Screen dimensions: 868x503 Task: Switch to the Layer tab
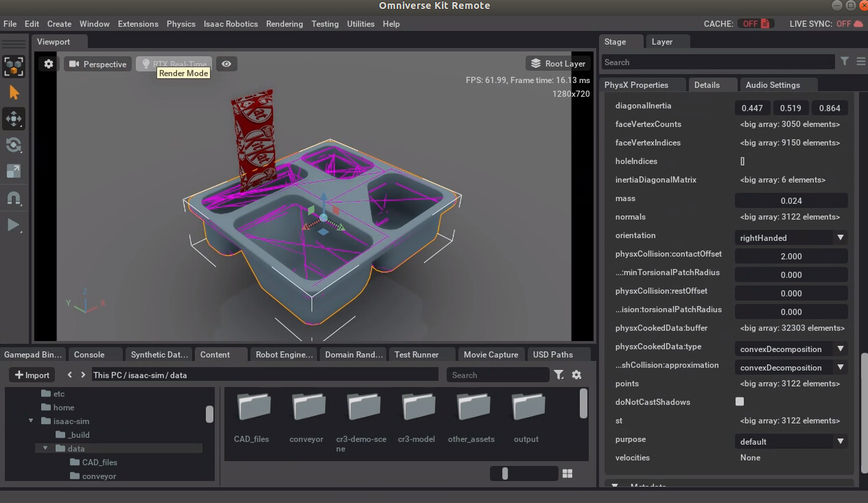coord(663,42)
